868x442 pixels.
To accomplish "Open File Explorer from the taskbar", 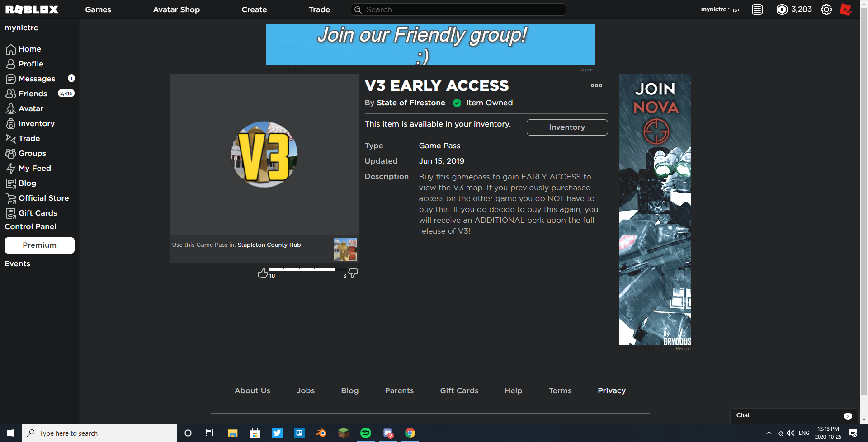I will [233, 433].
